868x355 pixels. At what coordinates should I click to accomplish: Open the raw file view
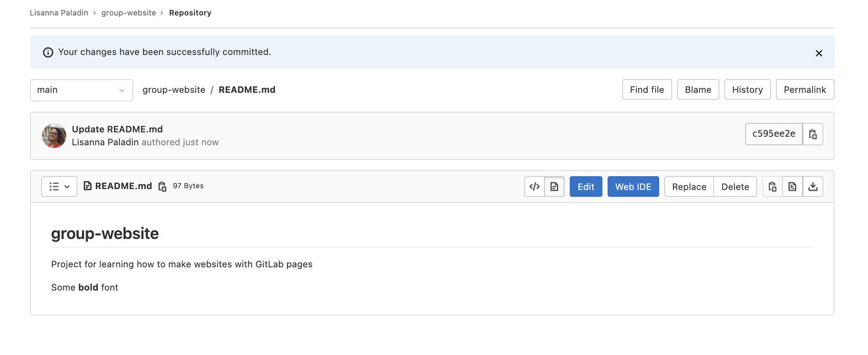[793, 186]
